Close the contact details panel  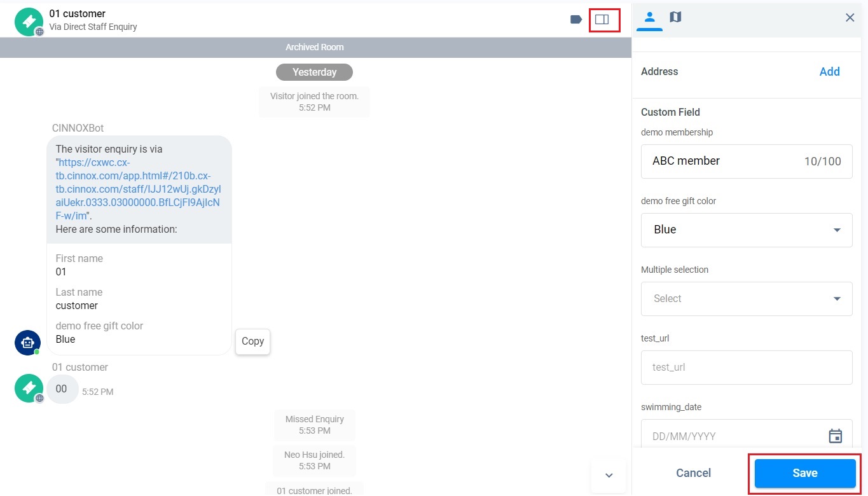[850, 18]
